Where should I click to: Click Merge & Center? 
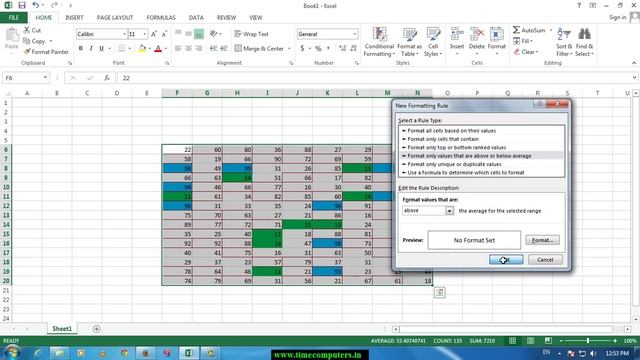pyautogui.click(x=259, y=49)
